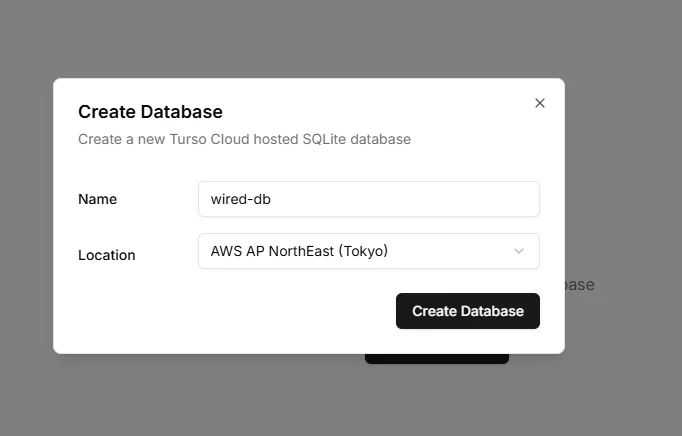682x436 pixels.
Task: Click the "wired-db" text in Name field
Action: (x=240, y=199)
